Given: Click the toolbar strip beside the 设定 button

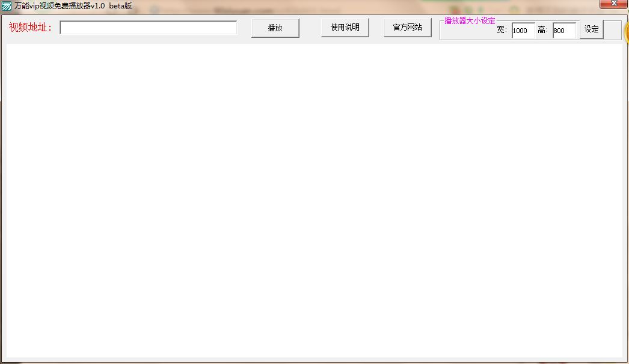Looking at the screenshot, I should point(612,29).
